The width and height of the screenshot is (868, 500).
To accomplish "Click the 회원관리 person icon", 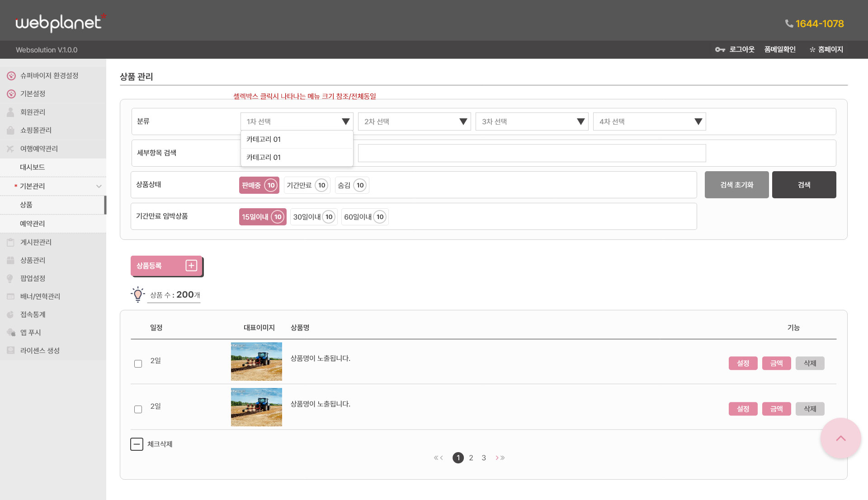I will click(11, 112).
